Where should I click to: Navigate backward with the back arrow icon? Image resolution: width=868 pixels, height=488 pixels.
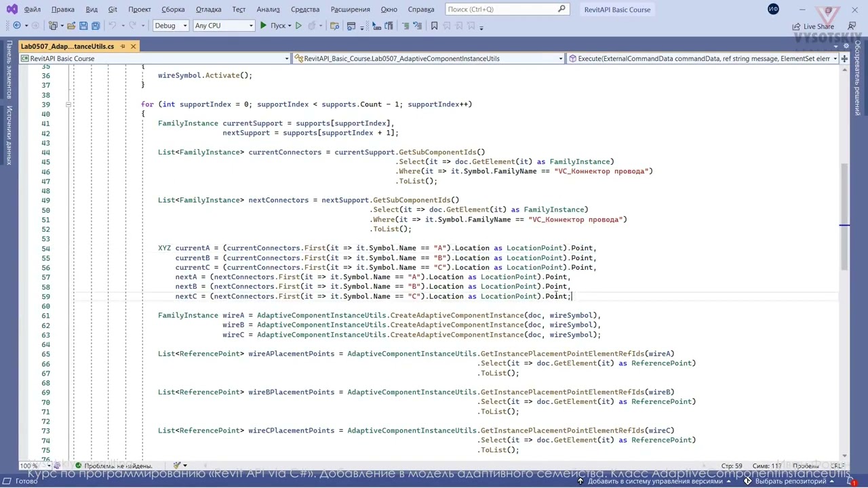[17, 26]
